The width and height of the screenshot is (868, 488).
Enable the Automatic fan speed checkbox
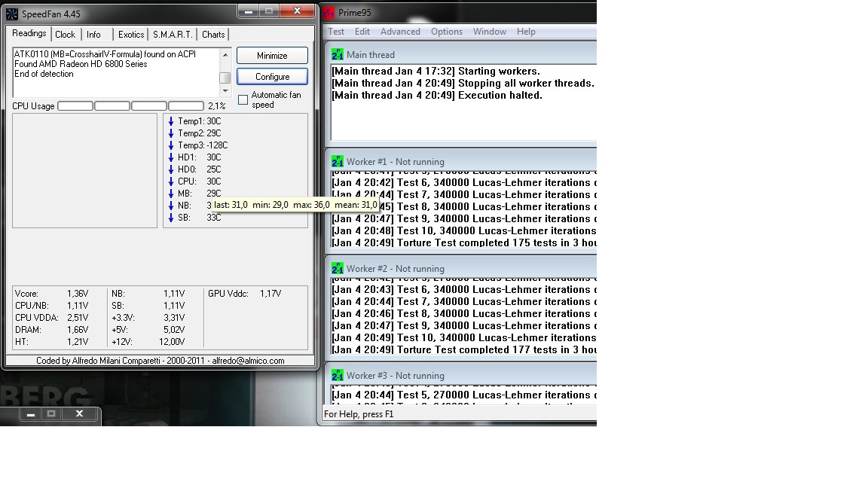click(243, 99)
